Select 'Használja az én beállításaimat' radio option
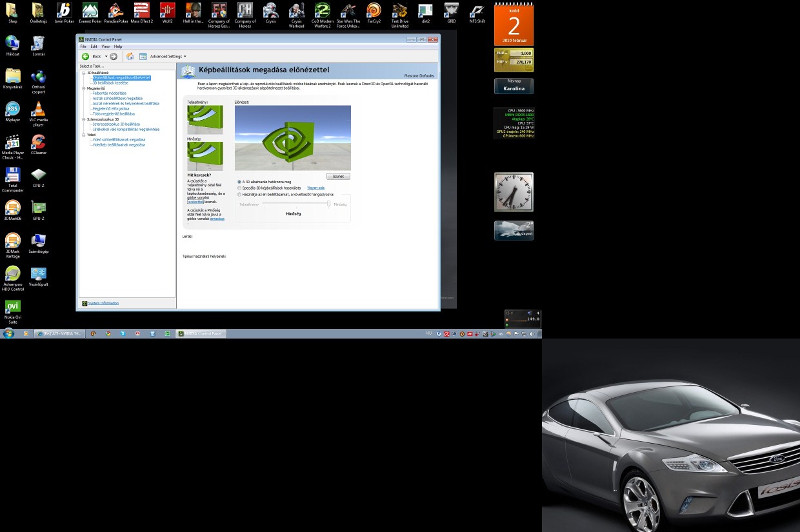Image resolution: width=800 pixels, height=532 pixels. click(239, 194)
